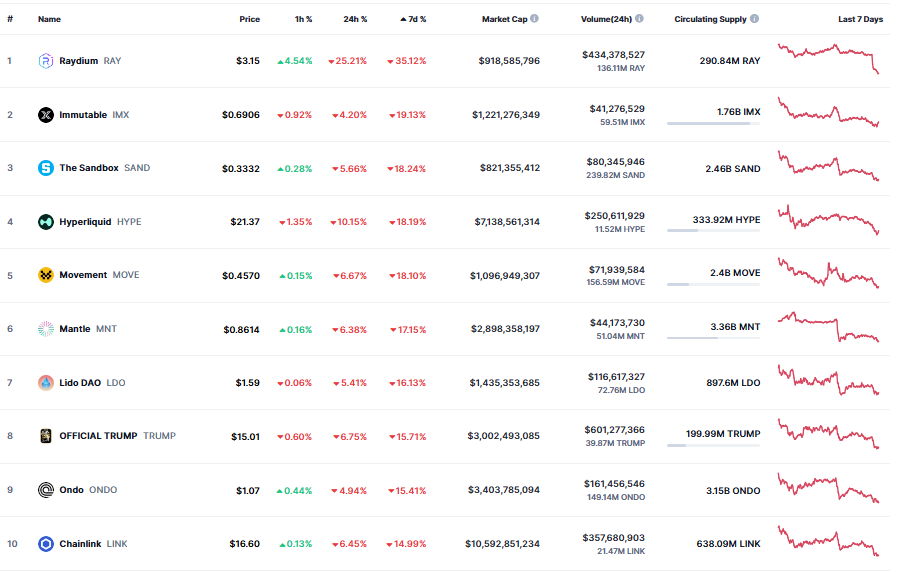
Task: Open The Sandbox 7-day sparkline chart
Action: pyautogui.click(x=828, y=166)
